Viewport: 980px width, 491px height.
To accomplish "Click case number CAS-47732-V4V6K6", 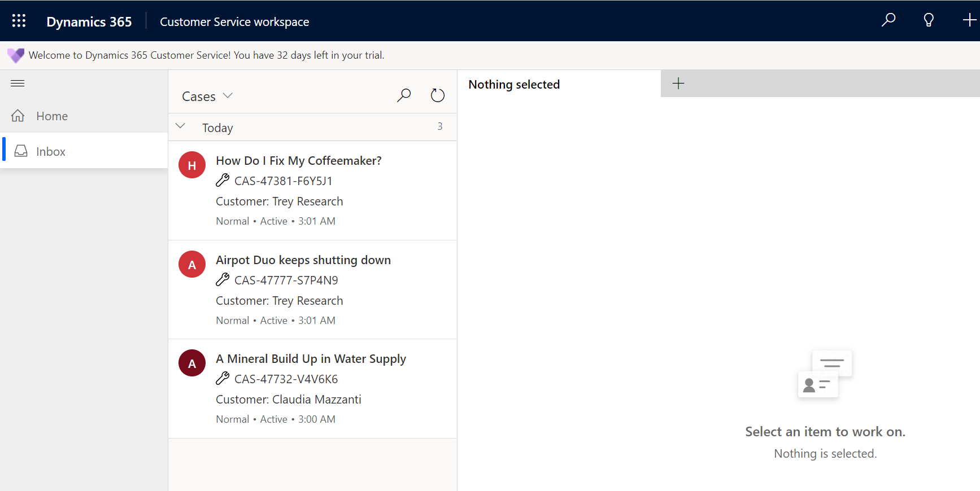I will coord(286,379).
